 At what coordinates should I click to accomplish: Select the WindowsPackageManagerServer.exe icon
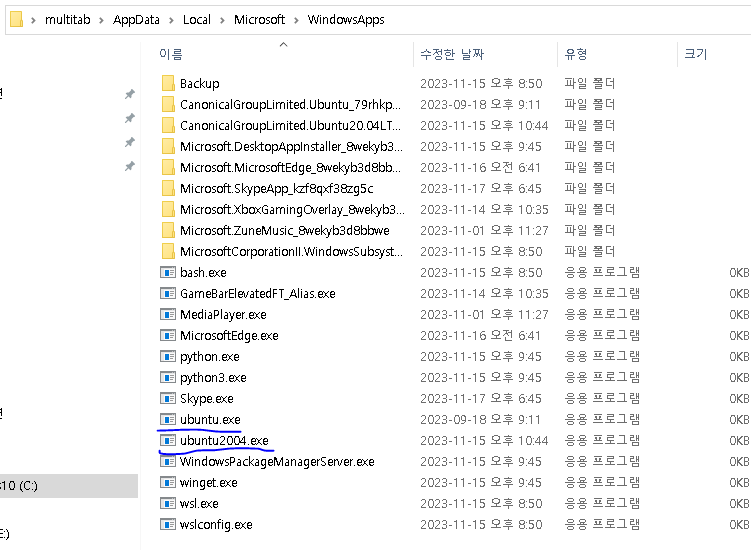pos(168,461)
